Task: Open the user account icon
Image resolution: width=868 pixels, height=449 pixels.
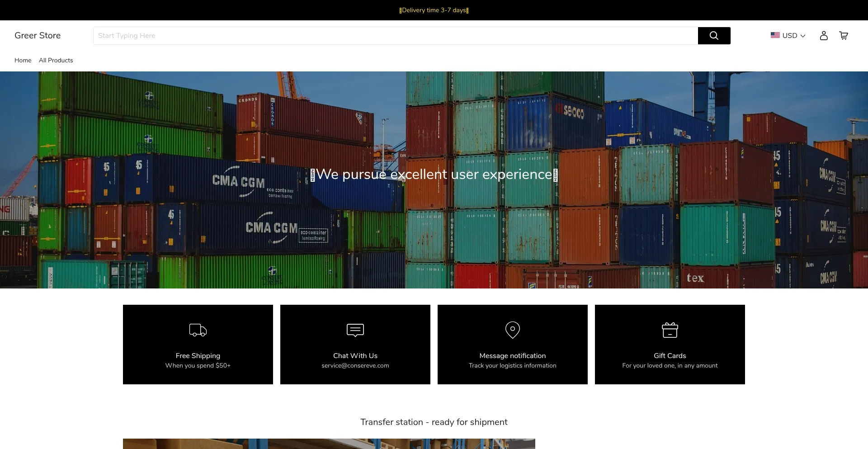Action: click(x=824, y=36)
